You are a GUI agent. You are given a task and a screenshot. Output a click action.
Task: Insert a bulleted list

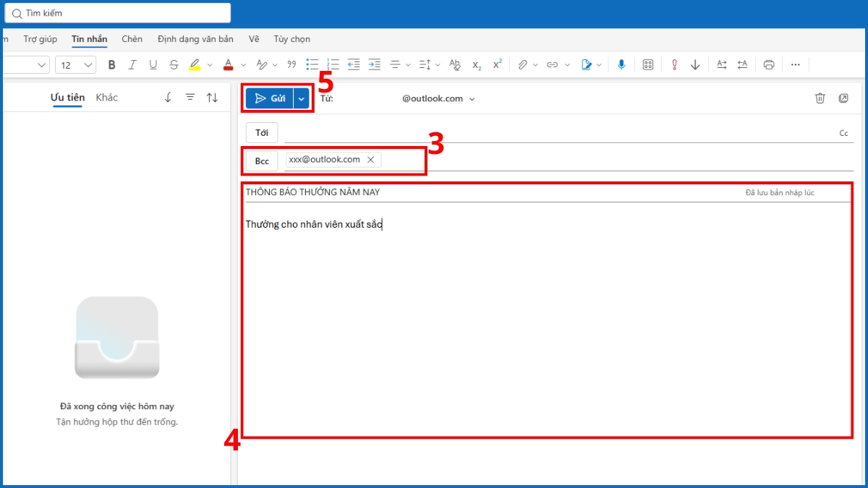(312, 65)
